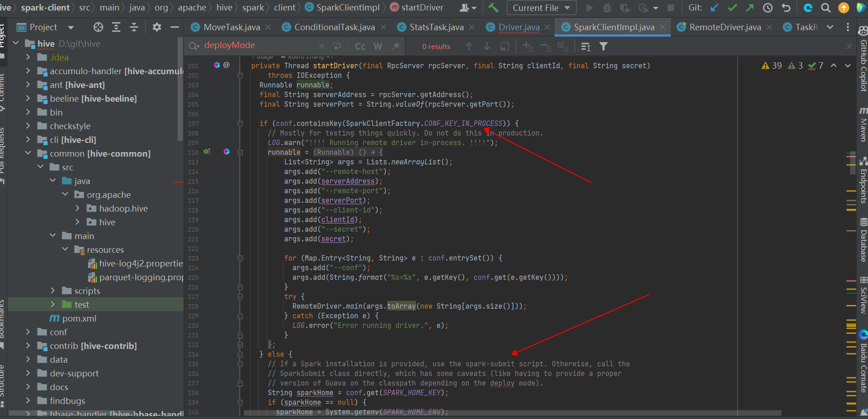
Task: Expand the conf folder node
Action: tap(28, 332)
